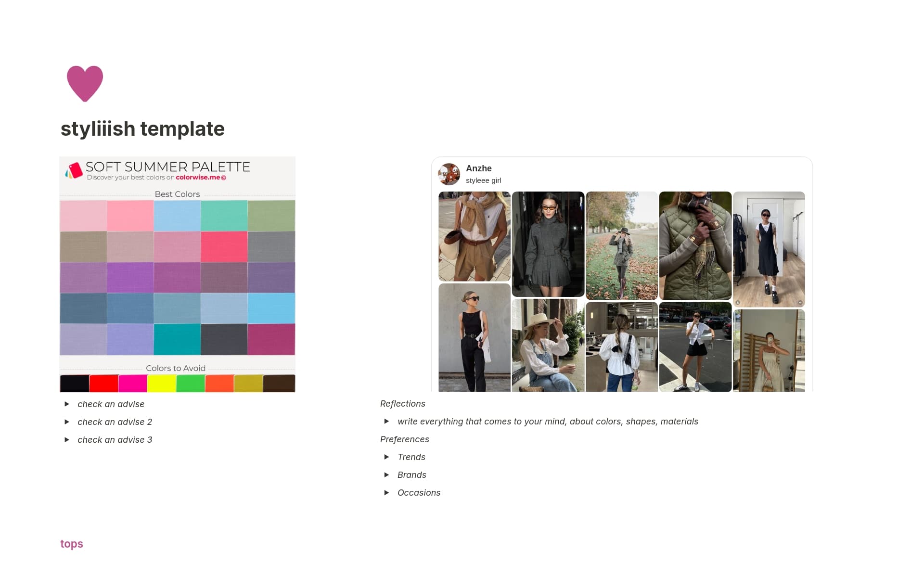Expand the Trends toggle
The width and height of the screenshot is (924, 577).
(386, 457)
